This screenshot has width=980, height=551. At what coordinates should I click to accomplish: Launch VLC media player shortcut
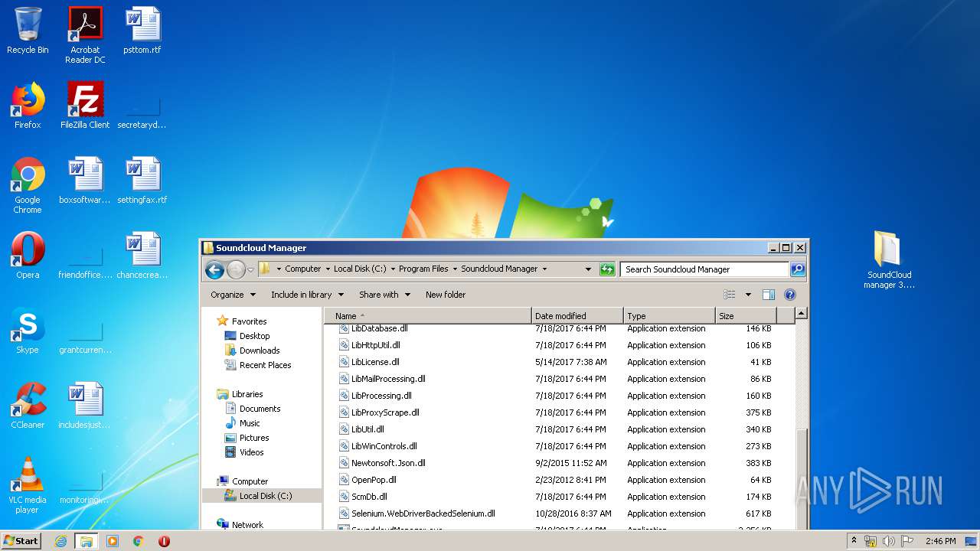pos(28,485)
